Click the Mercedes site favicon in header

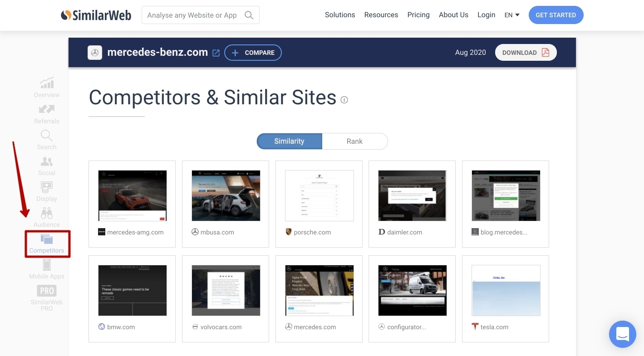pos(95,53)
